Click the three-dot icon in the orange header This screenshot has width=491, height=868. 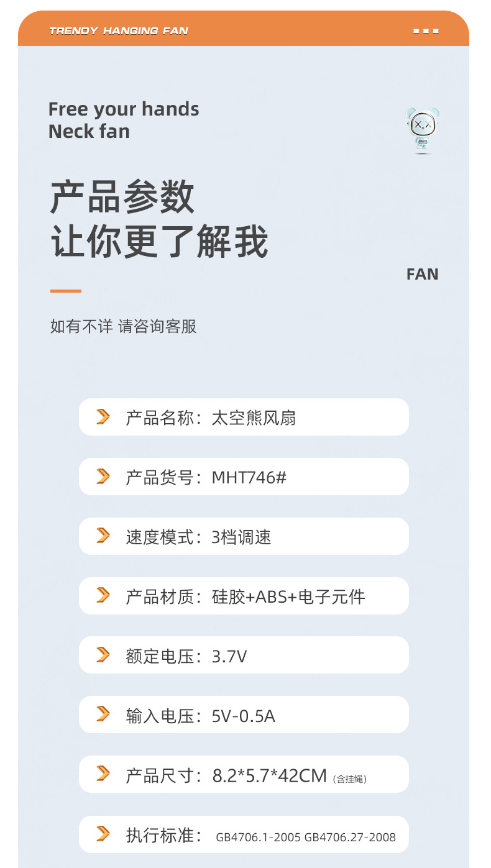click(426, 30)
